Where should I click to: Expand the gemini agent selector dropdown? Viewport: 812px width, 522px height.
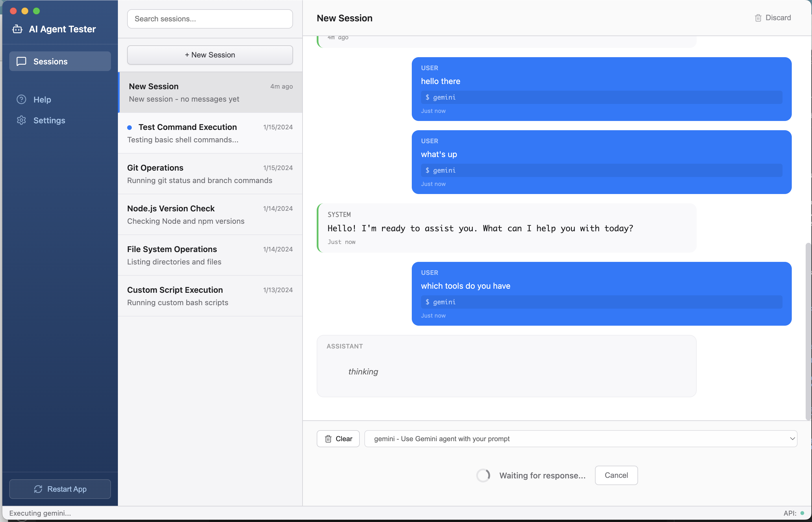pos(580,439)
